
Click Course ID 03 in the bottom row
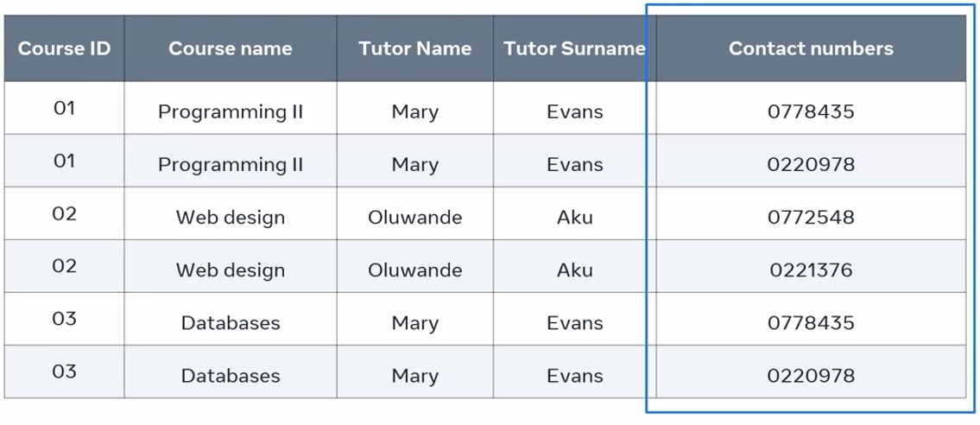(64, 371)
